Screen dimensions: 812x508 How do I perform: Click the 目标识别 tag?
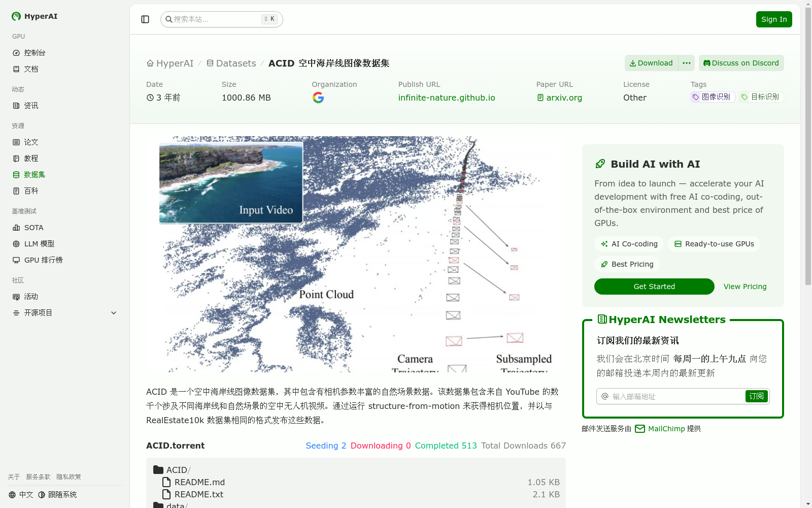[761, 97]
